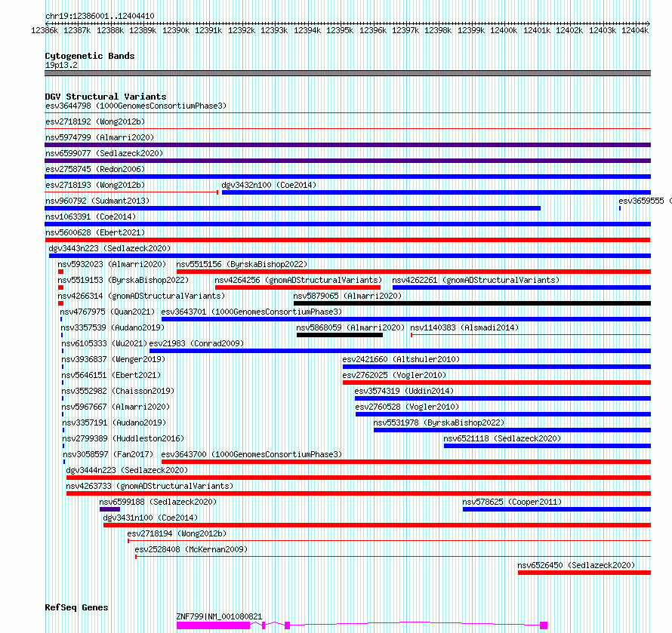Open the nsv5531978 (ByrskaBishop2022) label
Screen dimensions: 672x633
coord(439,423)
